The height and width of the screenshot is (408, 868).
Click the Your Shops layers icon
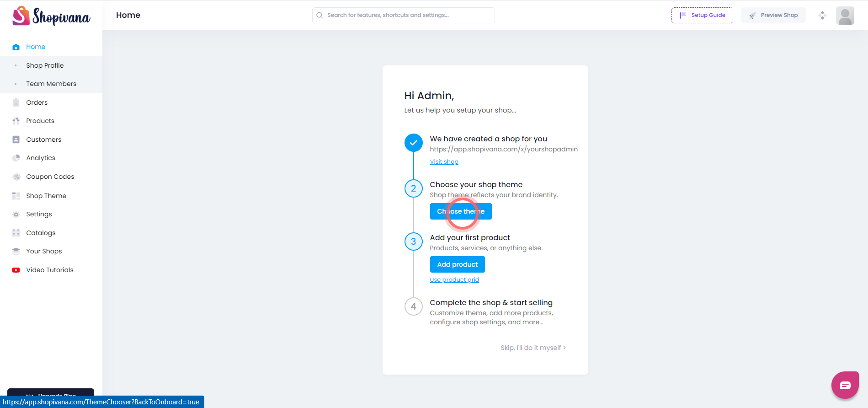pyautogui.click(x=16, y=251)
